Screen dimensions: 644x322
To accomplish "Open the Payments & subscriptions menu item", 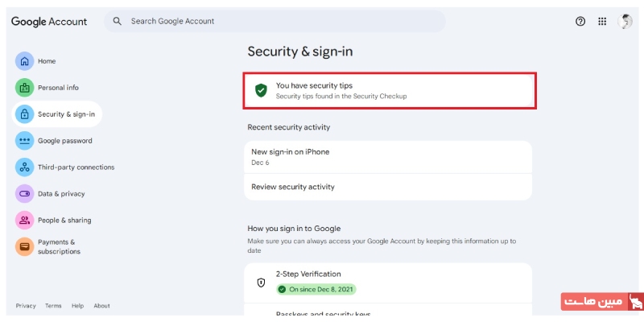I will click(59, 246).
